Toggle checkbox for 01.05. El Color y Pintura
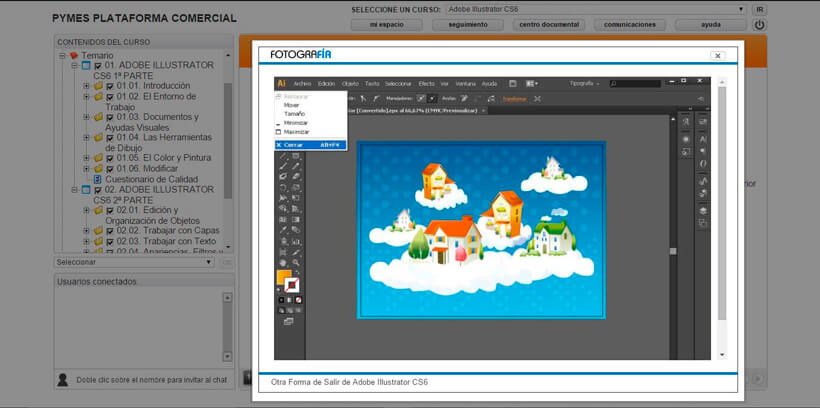 click(110, 158)
